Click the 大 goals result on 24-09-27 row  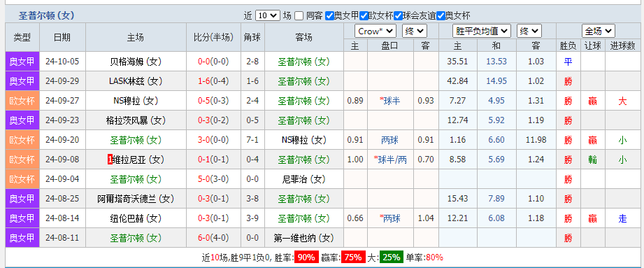(622, 101)
